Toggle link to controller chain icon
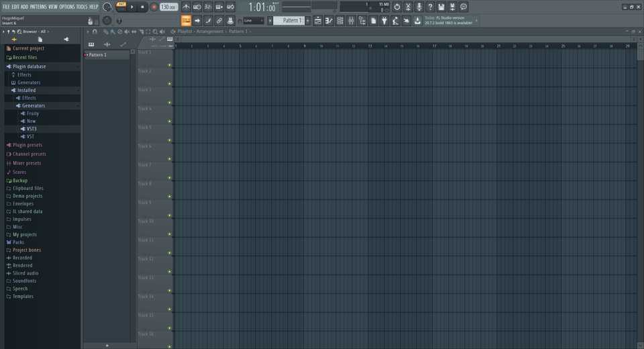 tap(219, 21)
